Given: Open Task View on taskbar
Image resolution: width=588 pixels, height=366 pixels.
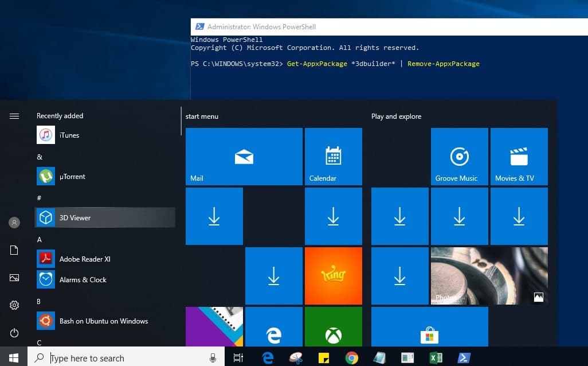Looking at the screenshot, I should [238, 358].
